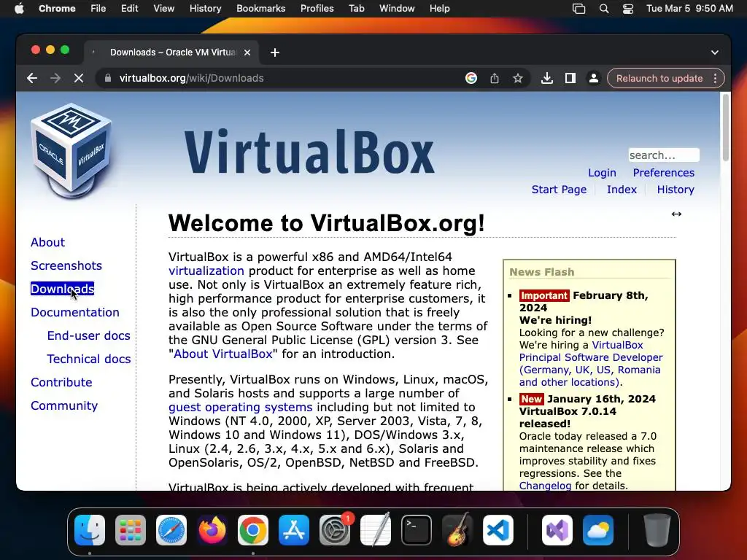Open the About sidebar link
Screen dimensions: 747x560
47,242
